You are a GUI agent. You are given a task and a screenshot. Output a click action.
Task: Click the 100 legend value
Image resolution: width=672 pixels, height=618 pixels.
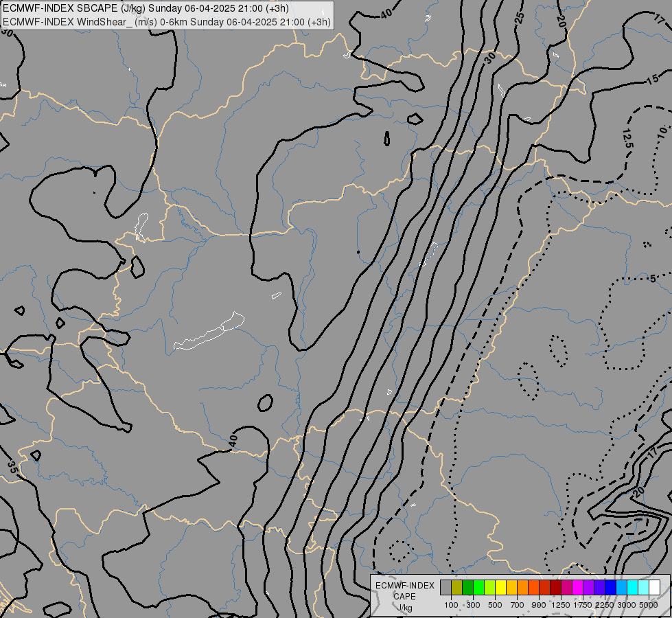coord(451,605)
